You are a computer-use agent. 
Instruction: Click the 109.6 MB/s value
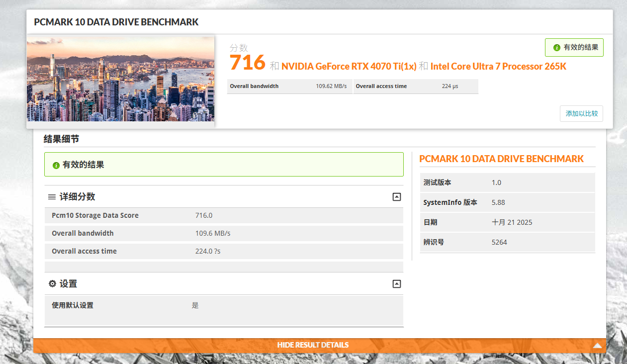tap(213, 233)
